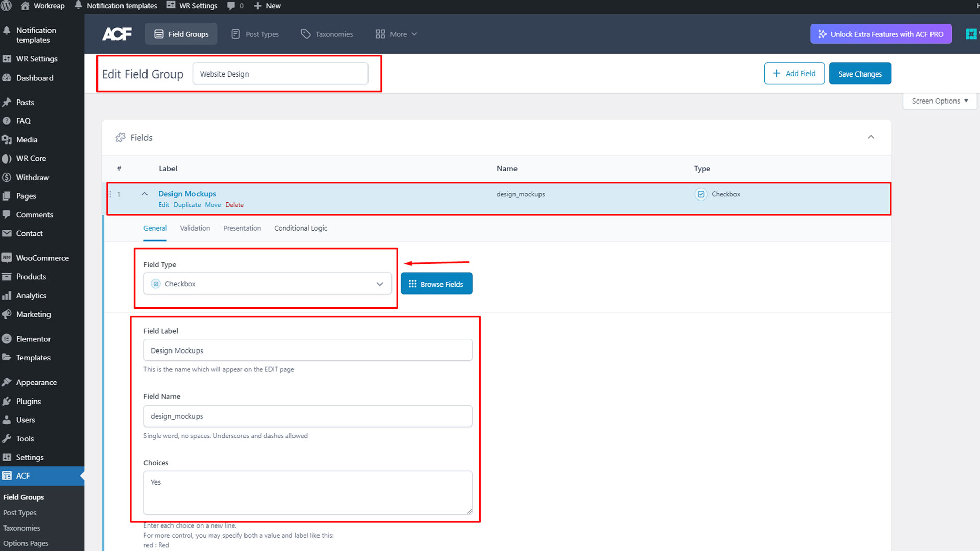Expand the More menu in ACF header
The image size is (980, 551).
click(x=397, y=34)
